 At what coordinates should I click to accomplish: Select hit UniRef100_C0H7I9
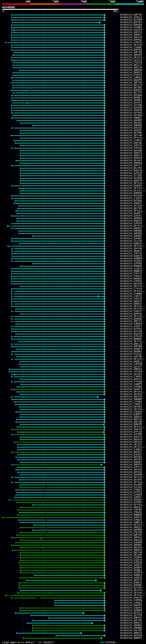[131, 296]
